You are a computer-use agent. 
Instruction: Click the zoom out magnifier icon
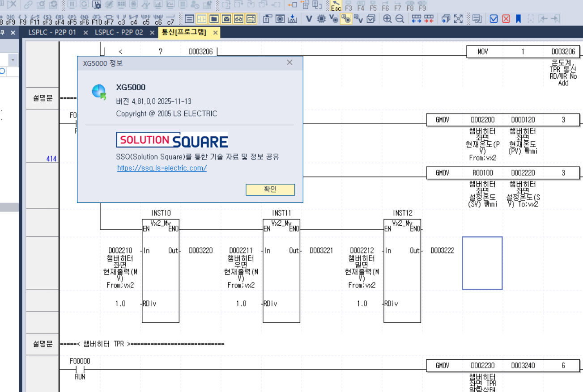(x=400, y=19)
